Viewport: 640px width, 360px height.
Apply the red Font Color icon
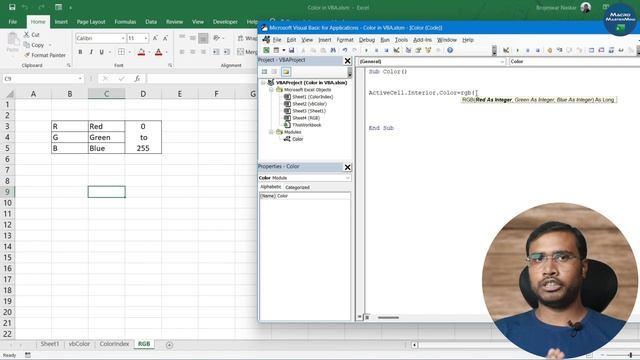159,52
